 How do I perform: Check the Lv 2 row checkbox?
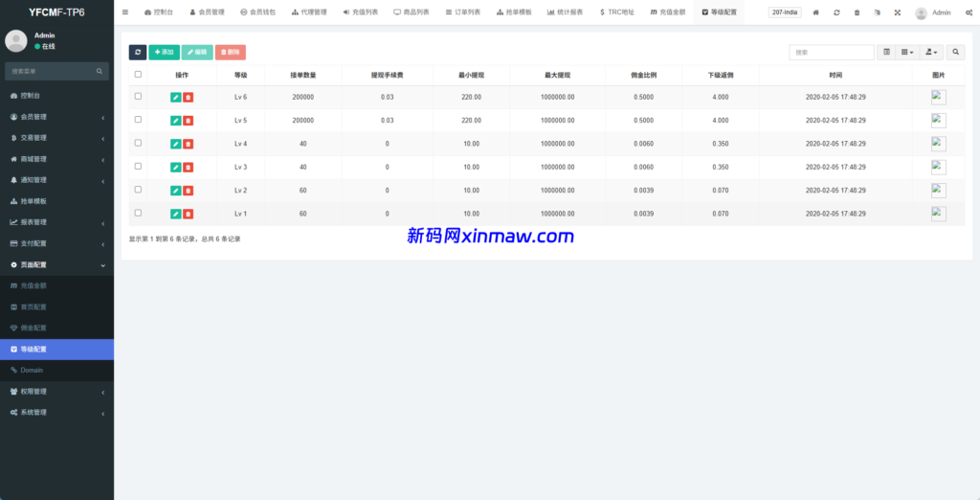click(x=138, y=189)
